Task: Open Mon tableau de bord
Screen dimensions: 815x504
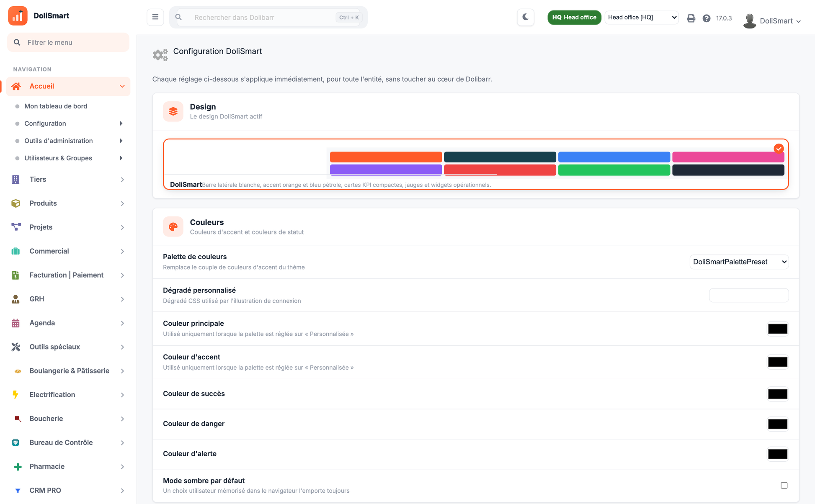Action: [56, 106]
